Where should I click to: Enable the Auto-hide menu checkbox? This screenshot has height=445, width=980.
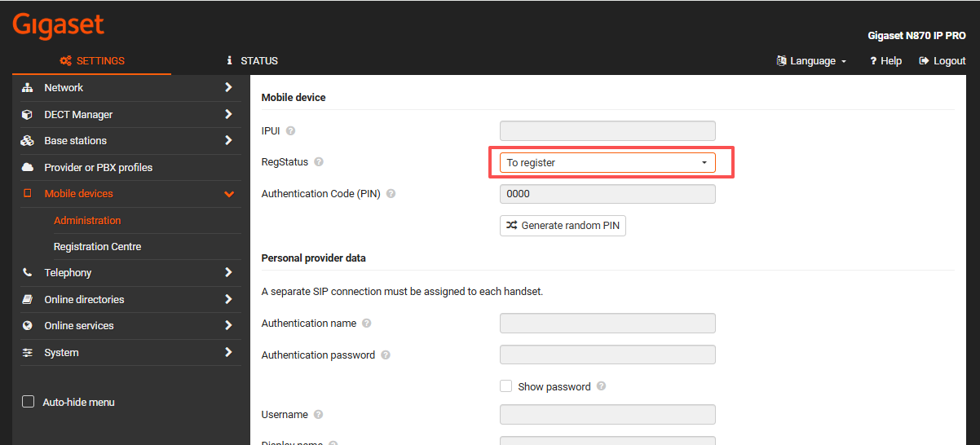[29, 402]
